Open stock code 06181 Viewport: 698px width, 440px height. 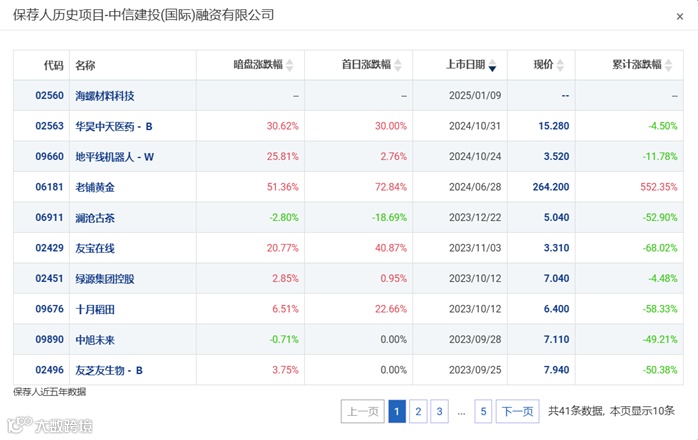49,187
